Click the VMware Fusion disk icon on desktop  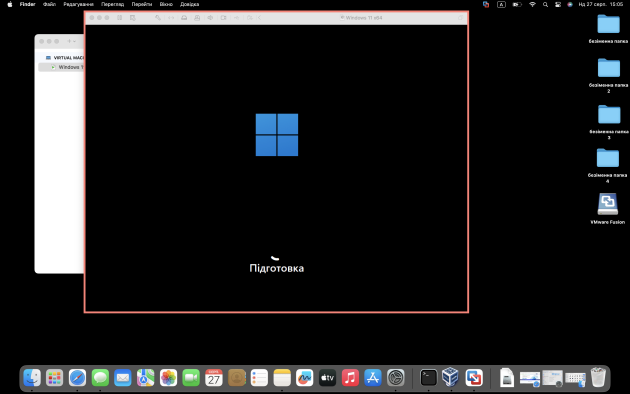608,204
